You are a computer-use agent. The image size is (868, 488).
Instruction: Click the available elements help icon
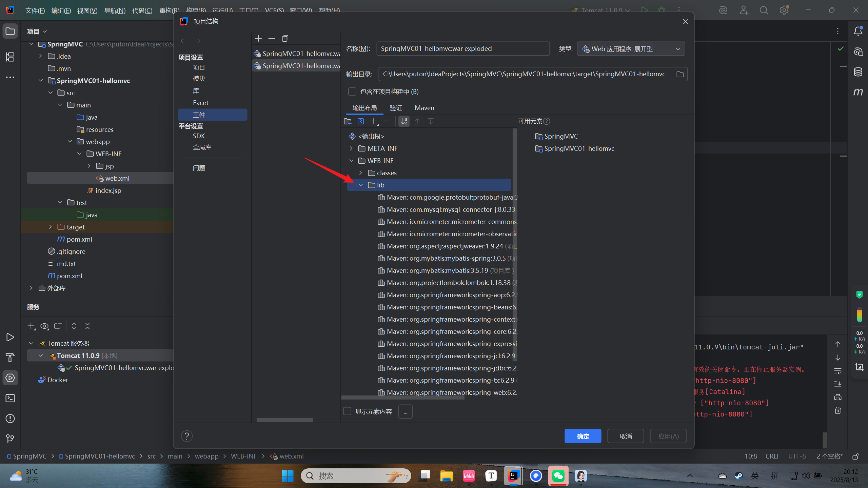(x=547, y=121)
